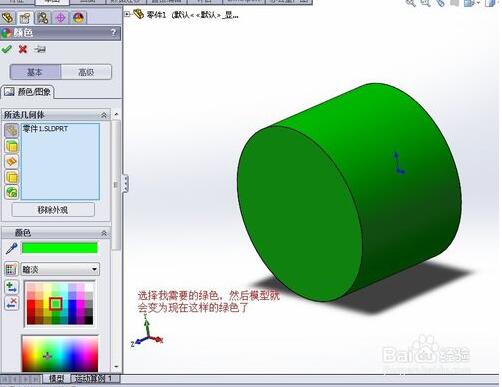Screen dimensions: 502x387
Task: Open the DisplayManager color ball tab
Action: click(x=78, y=18)
